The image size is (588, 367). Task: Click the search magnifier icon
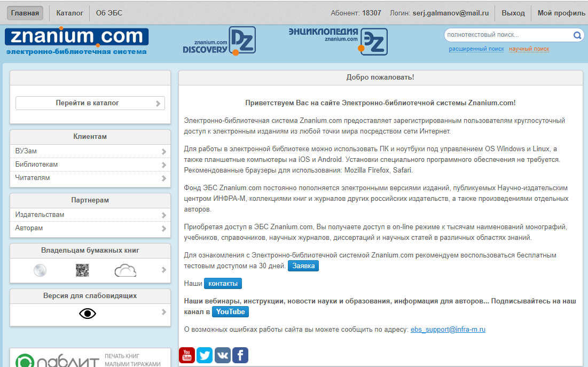[577, 35]
